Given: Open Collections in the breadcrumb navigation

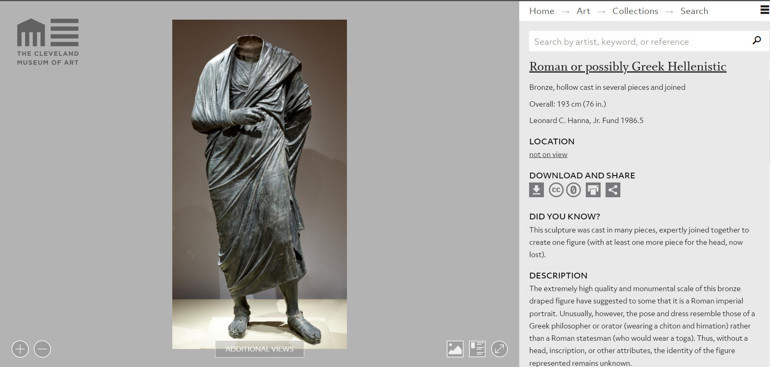Looking at the screenshot, I should (x=635, y=11).
